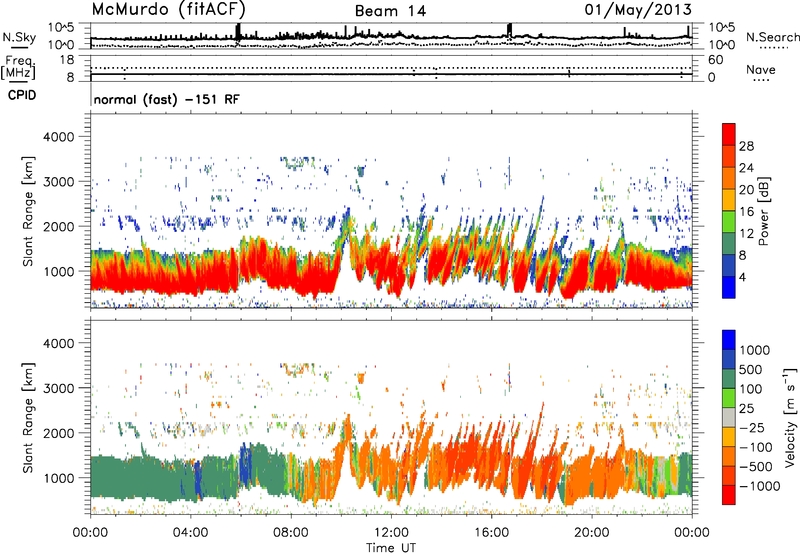Click the Velocity [m s⁻¹] colorbar label
800x554 pixels.
[x=790, y=417]
